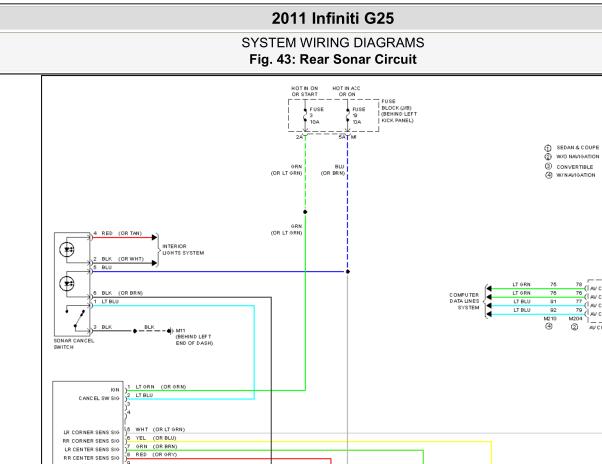Click the upper LED symbol in the sonar cancel switch
Screen dimensions: 602x464
click(x=67, y=250)
